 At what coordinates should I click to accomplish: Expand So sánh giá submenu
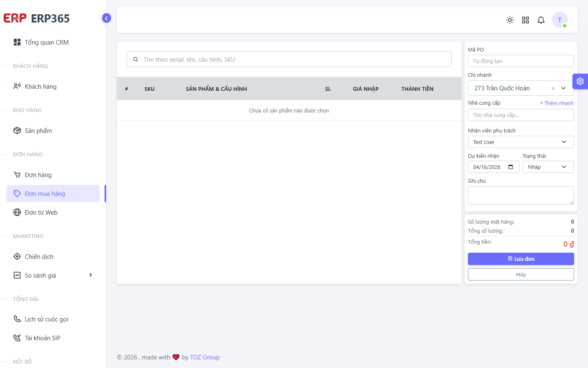tap(53, 275)
